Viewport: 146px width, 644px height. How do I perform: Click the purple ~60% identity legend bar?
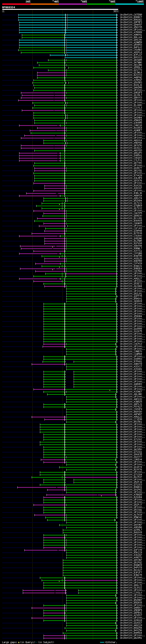click(73, 4)
